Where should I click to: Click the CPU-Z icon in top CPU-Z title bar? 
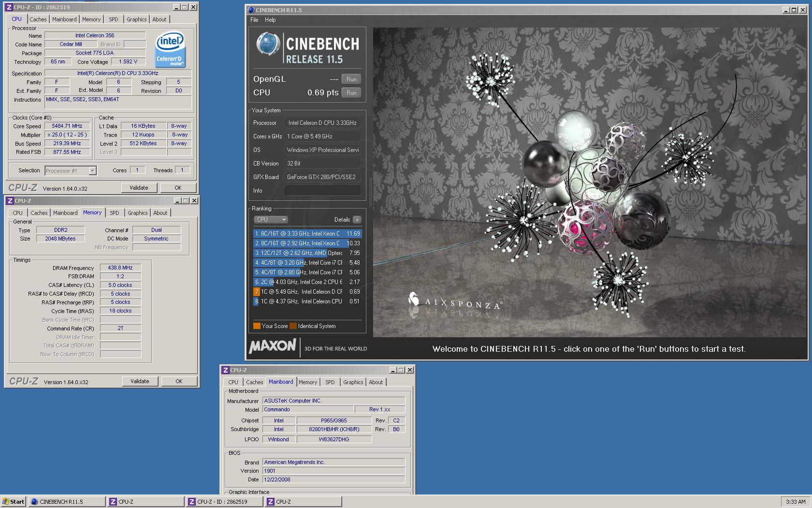[x=9, y=7]
